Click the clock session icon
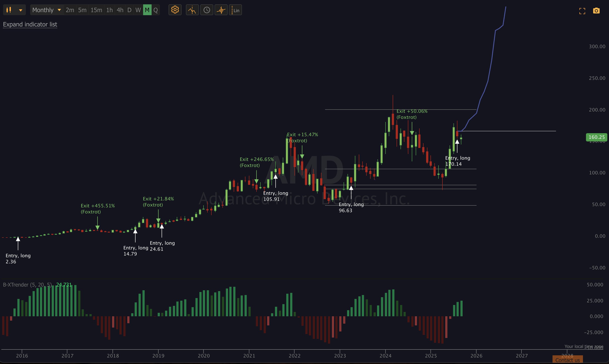 click(207, 10)
